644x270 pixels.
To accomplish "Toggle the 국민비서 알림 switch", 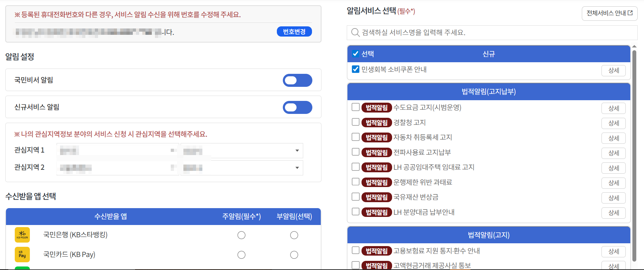I will pyautogui.click(x=297, y=80).
